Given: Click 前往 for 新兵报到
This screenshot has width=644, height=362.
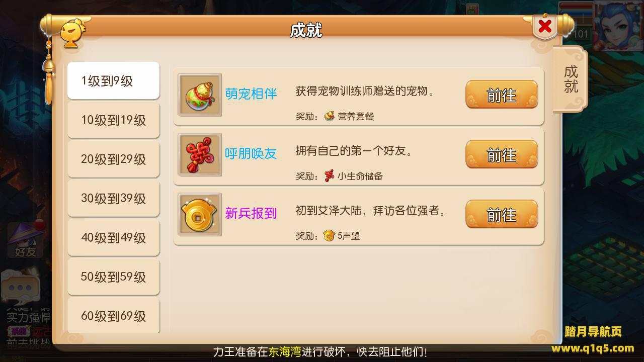Looking at the screenshot, I should point(502,215).
